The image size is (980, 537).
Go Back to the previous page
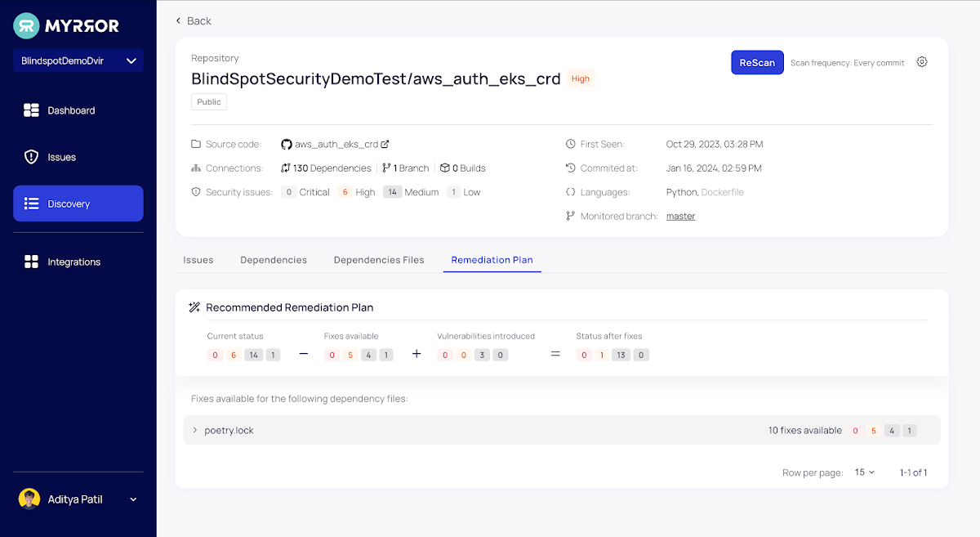coord(194,20)
